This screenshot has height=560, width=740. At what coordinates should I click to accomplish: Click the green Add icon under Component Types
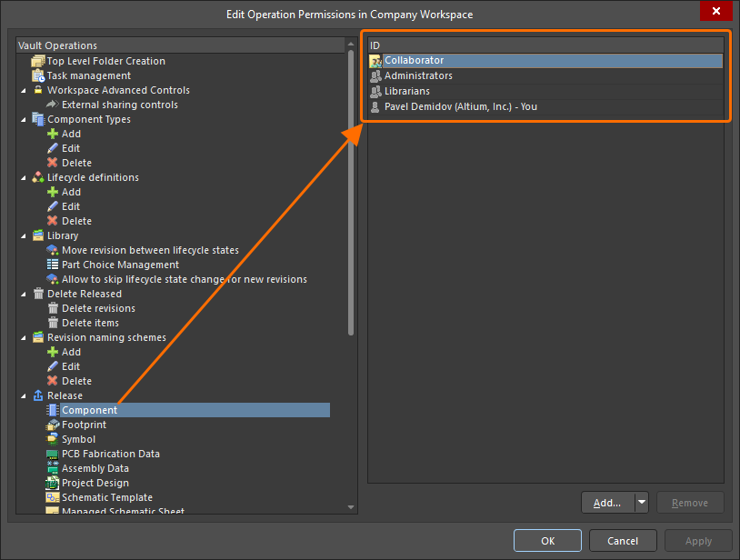point(53,134)
